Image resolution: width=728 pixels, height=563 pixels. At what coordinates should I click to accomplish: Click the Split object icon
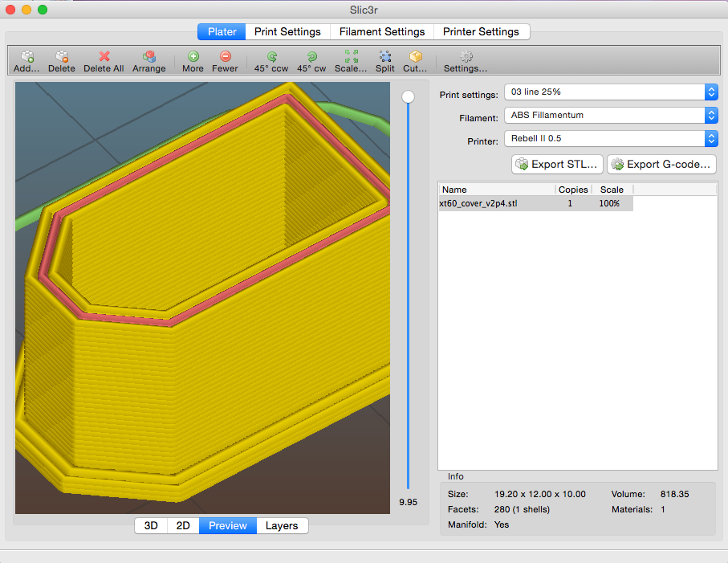(385, 57)
